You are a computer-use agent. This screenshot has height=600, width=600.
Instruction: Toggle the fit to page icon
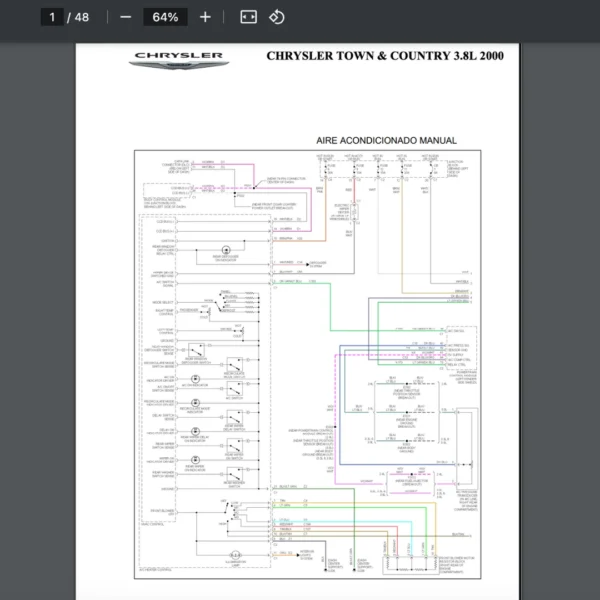pos(249,17)
